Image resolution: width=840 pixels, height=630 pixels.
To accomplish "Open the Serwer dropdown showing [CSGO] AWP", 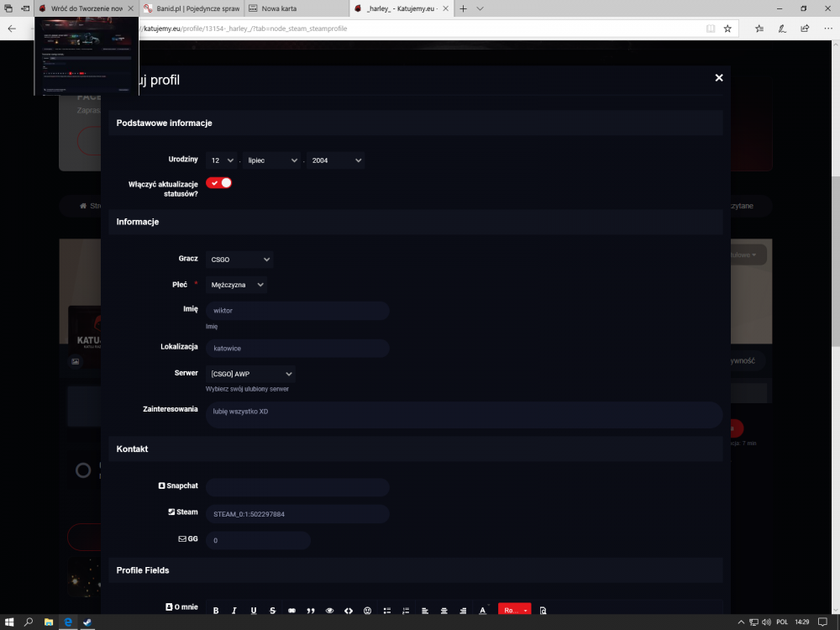I will click(x=250, y=374).
